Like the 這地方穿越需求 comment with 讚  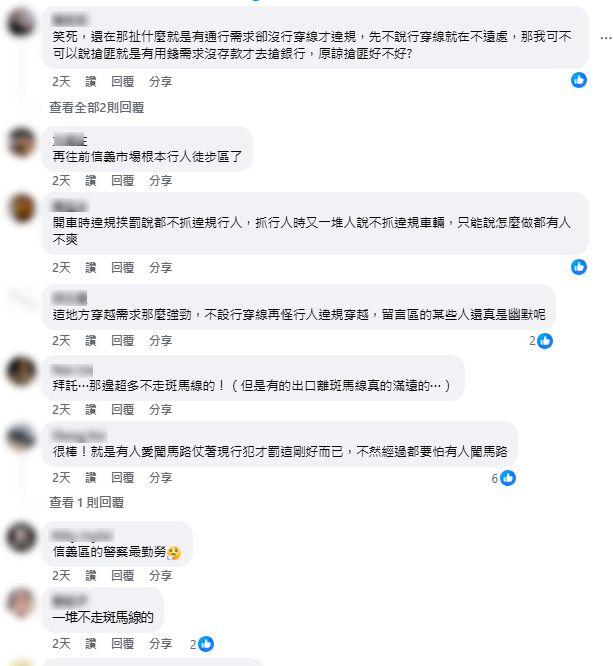tap(90, 341)
